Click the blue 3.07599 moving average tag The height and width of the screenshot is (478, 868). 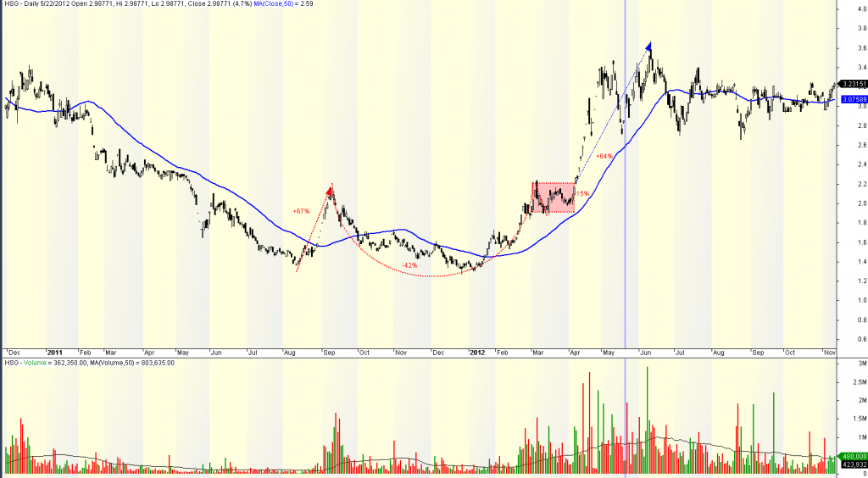[852, 99]
